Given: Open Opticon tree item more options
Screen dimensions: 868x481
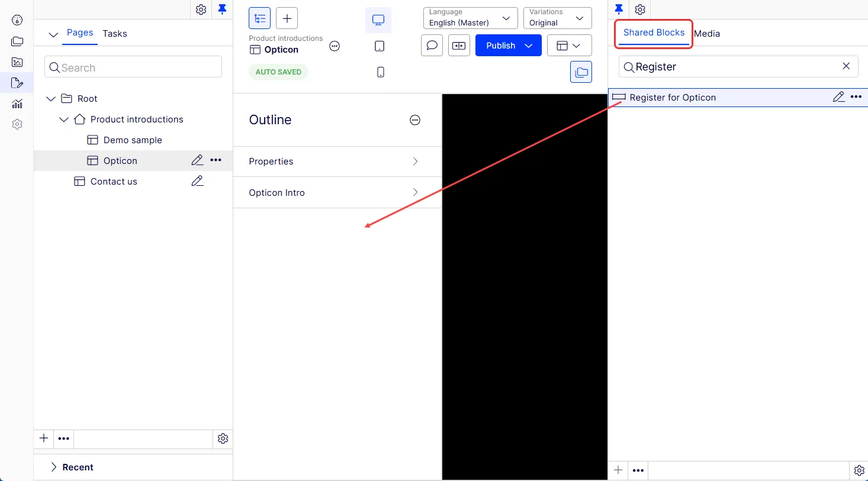Looking at the screenshot, I should click(x=216, y=160).
